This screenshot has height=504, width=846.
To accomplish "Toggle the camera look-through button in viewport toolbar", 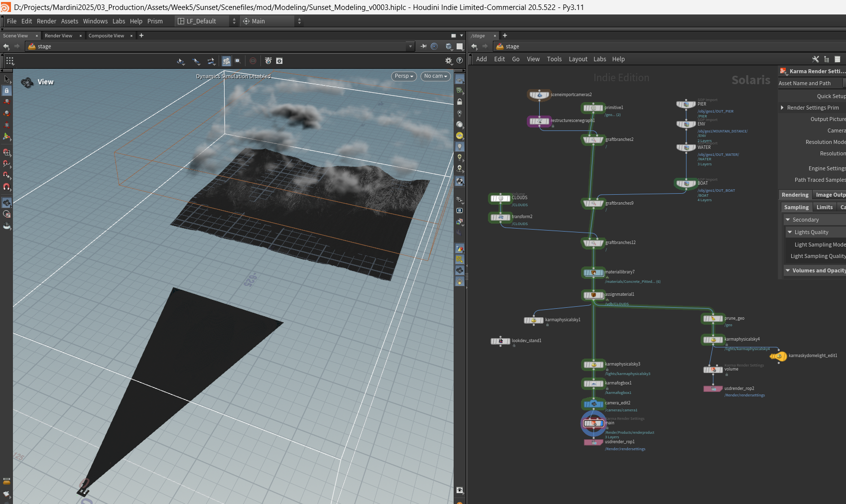I will tap(227, 61).
